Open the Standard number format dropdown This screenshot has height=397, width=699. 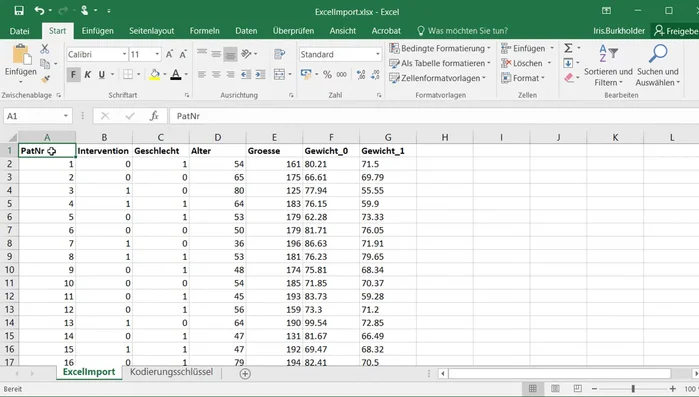(378, 54)
